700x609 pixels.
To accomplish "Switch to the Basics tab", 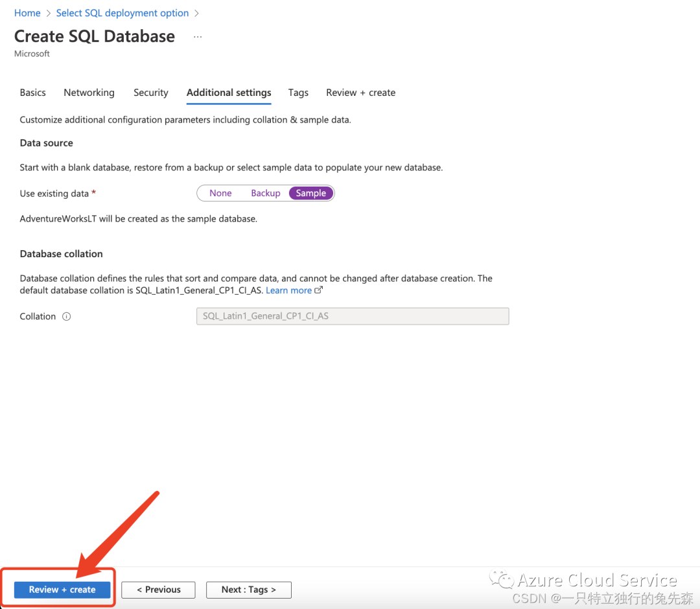I will point(32,93).
